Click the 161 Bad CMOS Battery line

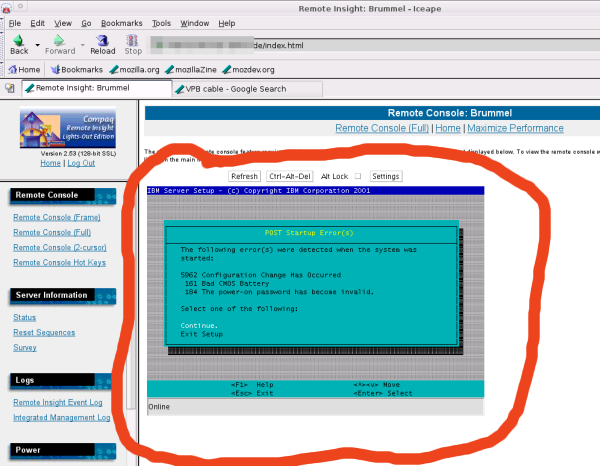click(x=227, y=284)
